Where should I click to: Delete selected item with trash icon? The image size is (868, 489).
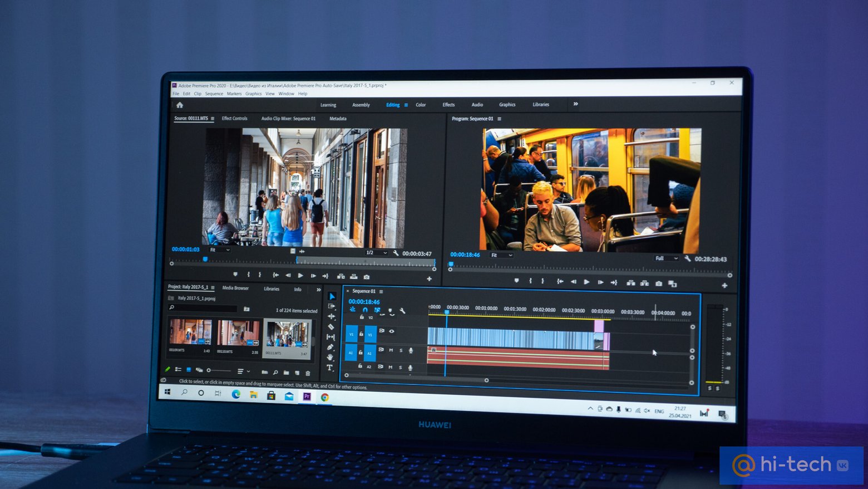pyautogui.click(x=308, y=373)
